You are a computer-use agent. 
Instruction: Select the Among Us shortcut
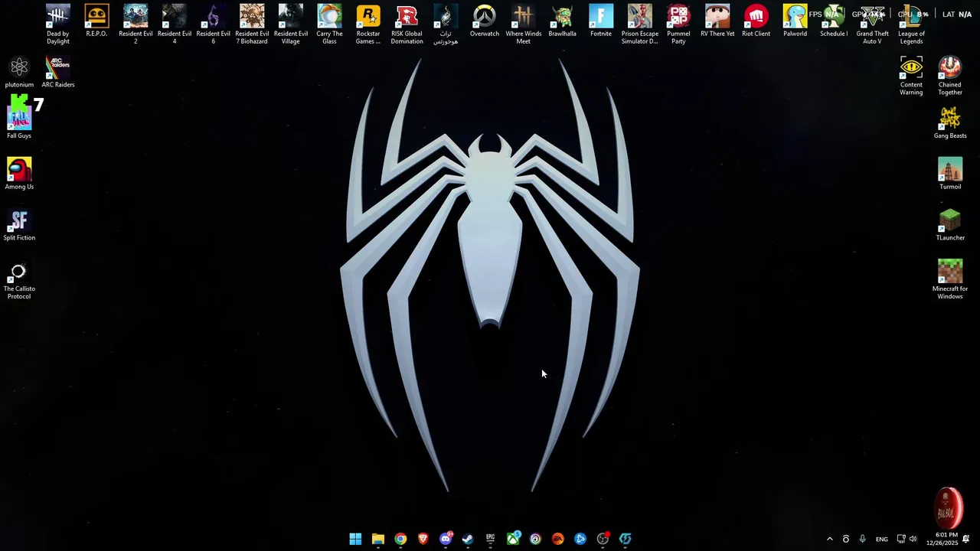click(x=19, y=174)
